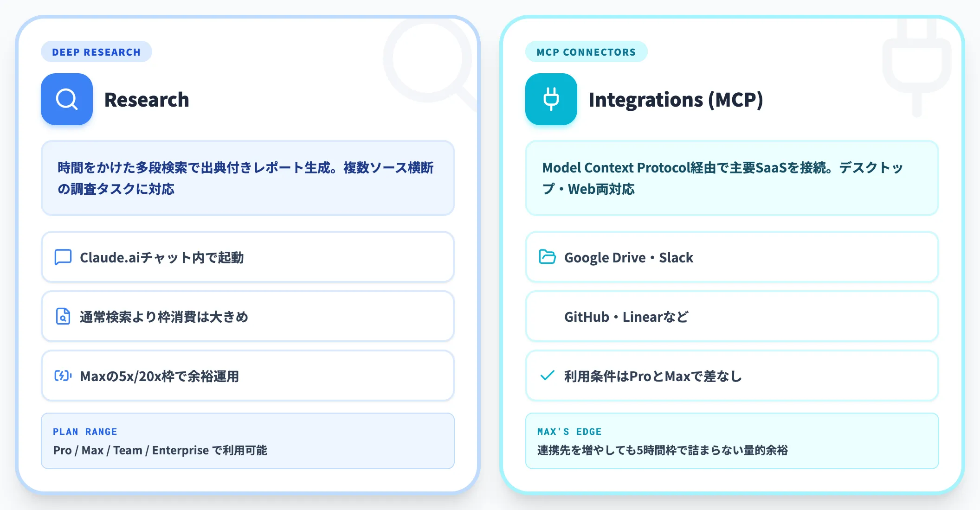980x510 pixels.
Task: Click the Model Context Protocol description box
Action: (732, 178)
